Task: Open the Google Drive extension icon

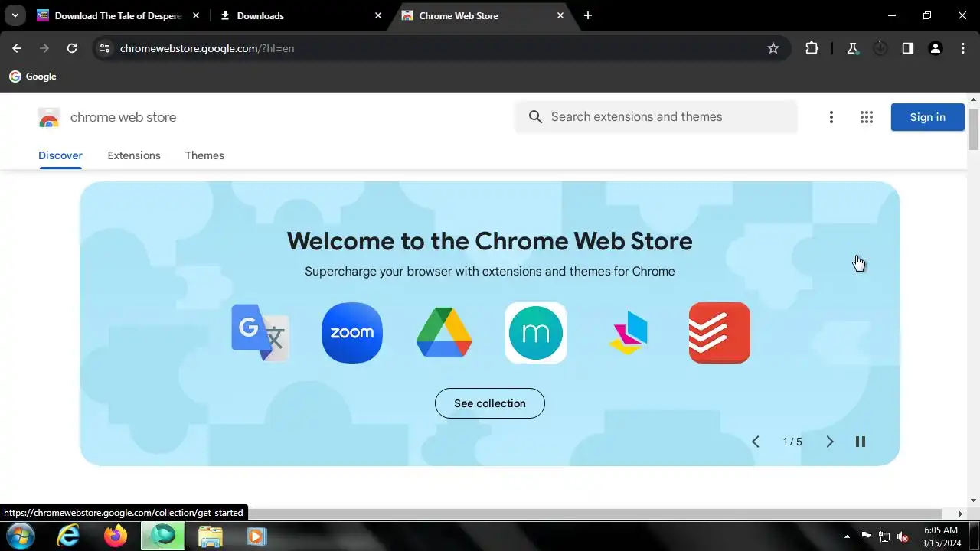Action: [444, 333]
